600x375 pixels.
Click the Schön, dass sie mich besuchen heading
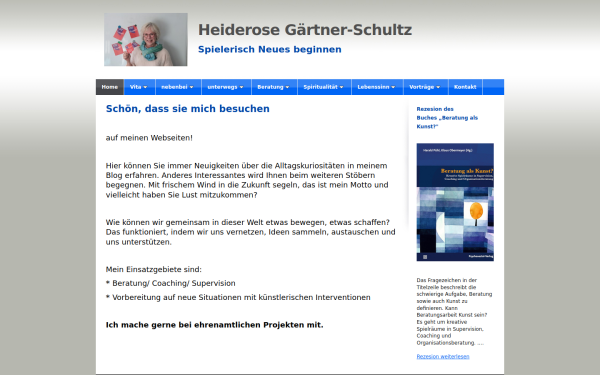click(x=188, y=109)
